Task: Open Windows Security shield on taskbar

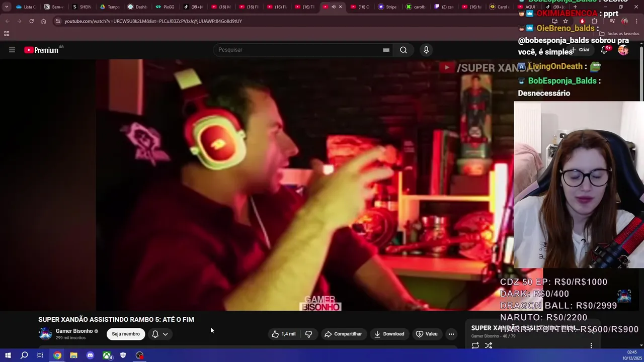Action: coord(123,355)
